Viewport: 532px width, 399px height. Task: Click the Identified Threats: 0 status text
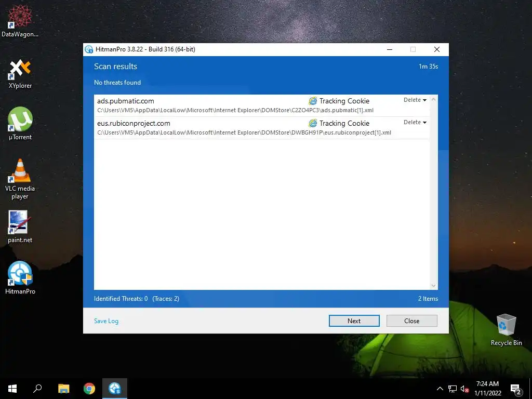click(x=121, y=299)
